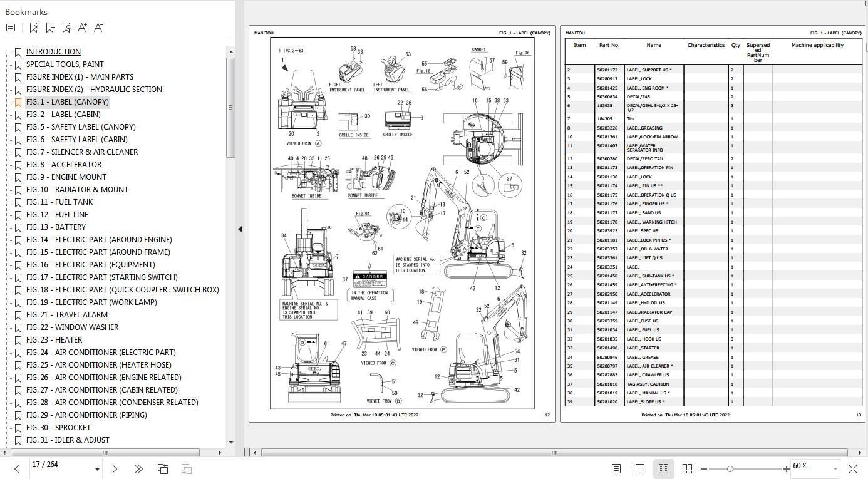Open the page number dropdown
This screenshot has width=868, height=479.
point(97,469)
